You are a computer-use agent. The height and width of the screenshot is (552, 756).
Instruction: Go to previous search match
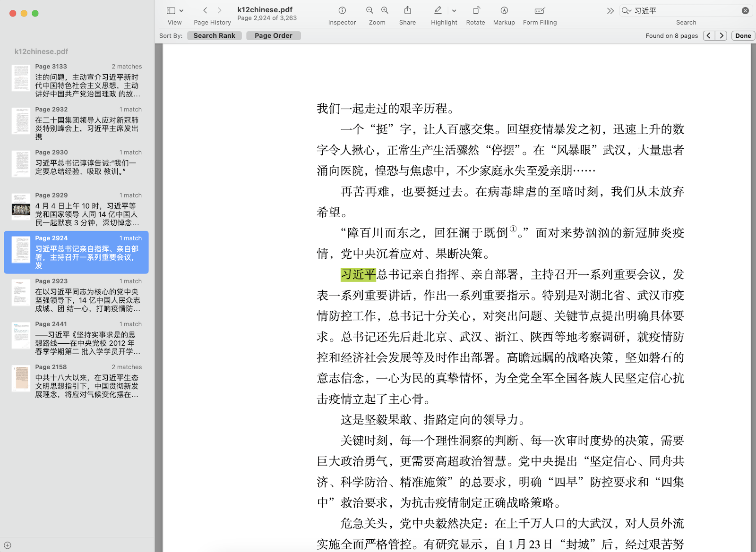click(x=709, y=35)
